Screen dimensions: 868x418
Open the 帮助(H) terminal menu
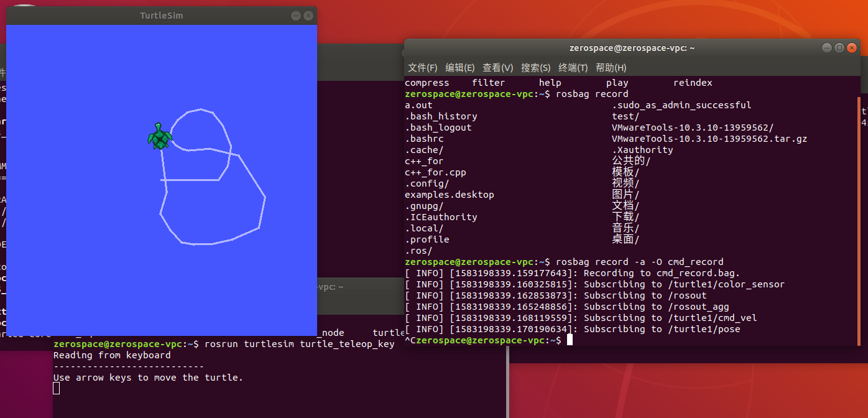[611, 67]
